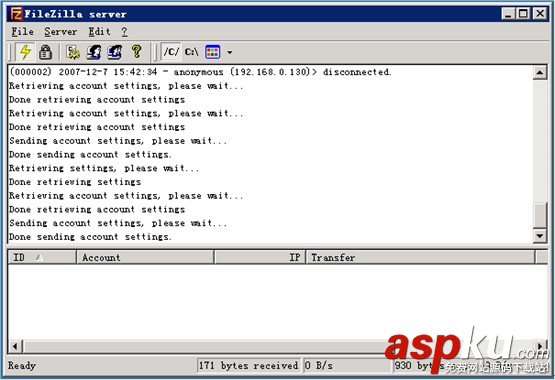Click the yellow question mark help icon
This screenshot has height=380, width=555.
(136, 52)
